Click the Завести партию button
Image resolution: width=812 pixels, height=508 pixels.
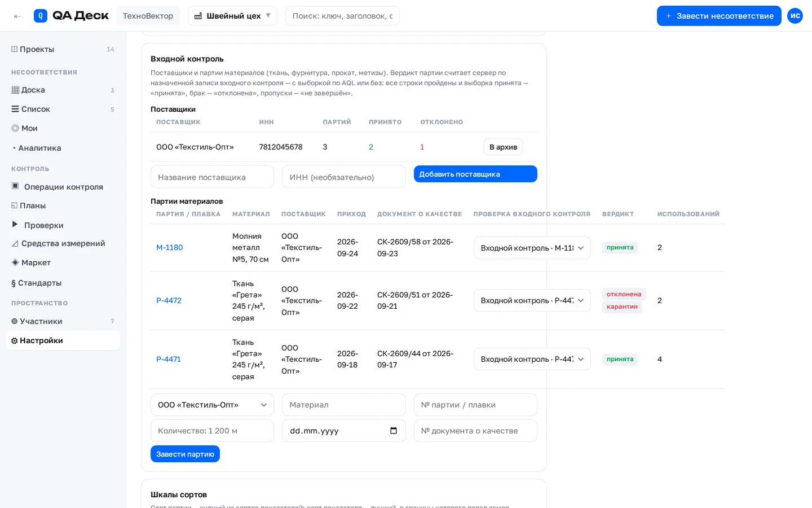(x=185, y=454)
